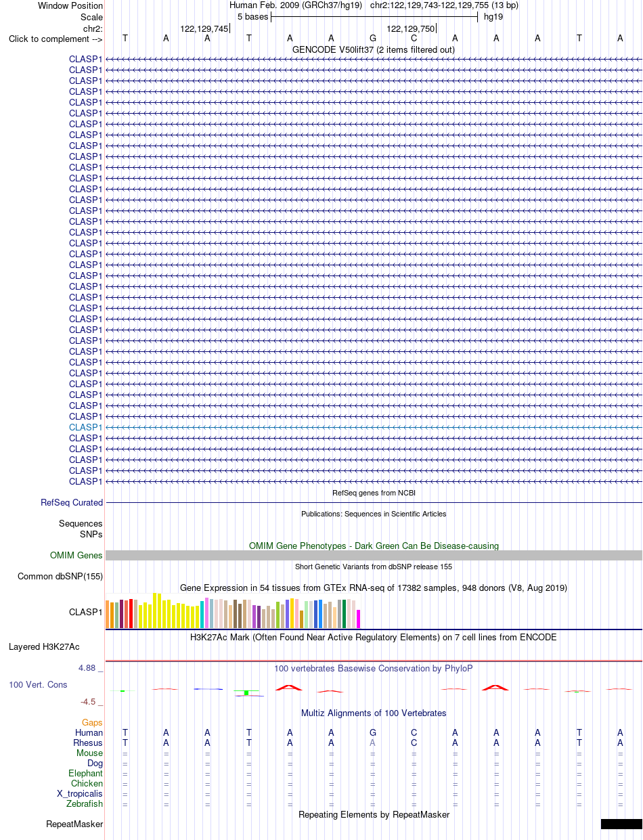The width and height of the screenshot is (643, 840).
Task: Open GENCODE V50lift37 track title
Action: pyautogui.click(x=374, y=49)
